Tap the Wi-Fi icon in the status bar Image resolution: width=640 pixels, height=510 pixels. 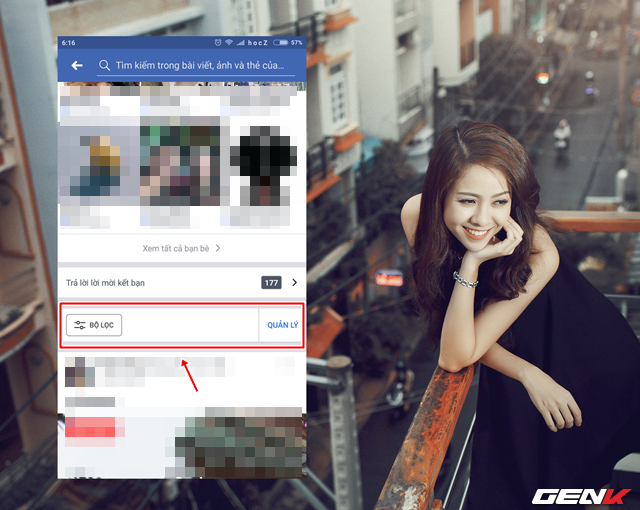click(229, 42)
